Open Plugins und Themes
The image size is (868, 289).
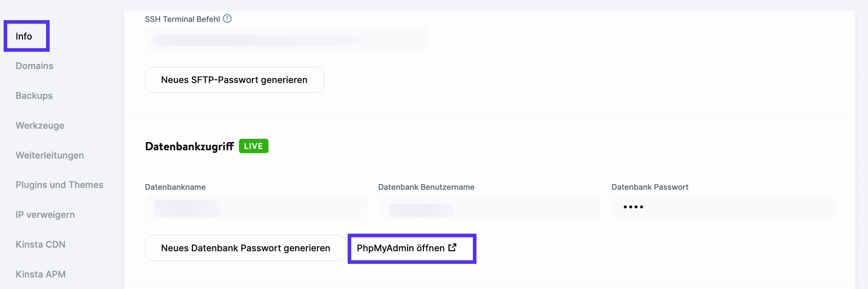click(x=59, y=185)
